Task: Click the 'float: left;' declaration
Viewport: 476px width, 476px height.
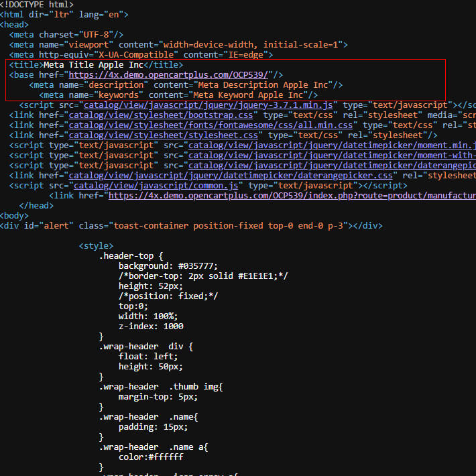Action: point(148,357)
